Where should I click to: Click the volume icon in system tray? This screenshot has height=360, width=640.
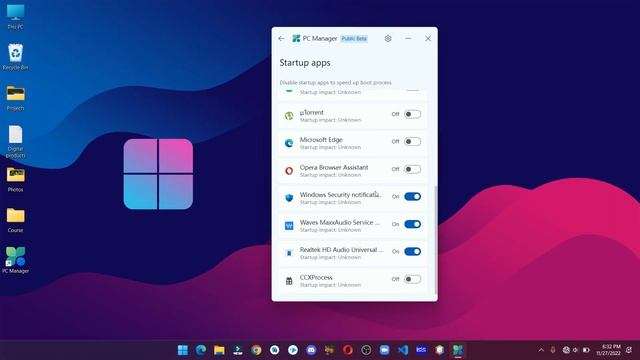(576, 350)
